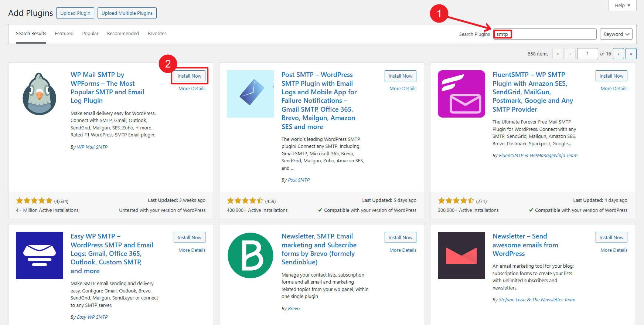
Task: Click the Upload Multiple Plugins button
Action: [x=127, y=13]
